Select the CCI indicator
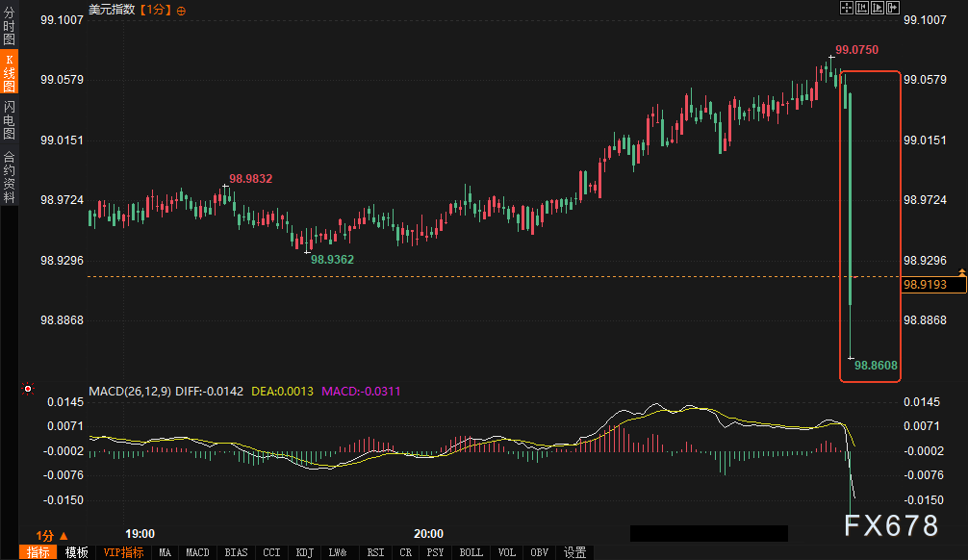This screenshot has width=968, height=560. [x=270, y=552]
